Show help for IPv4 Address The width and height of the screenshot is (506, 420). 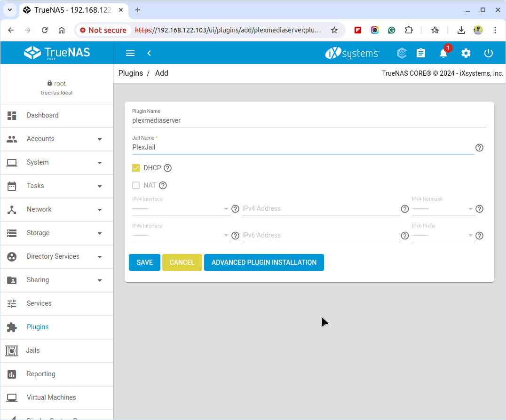405,209
